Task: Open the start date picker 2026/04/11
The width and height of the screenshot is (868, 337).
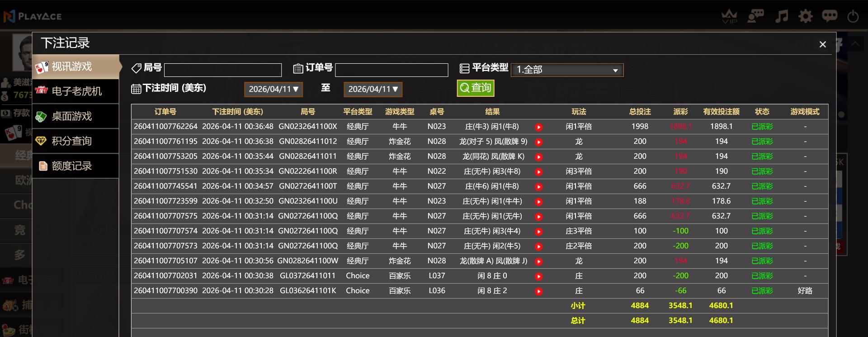Action: pyautogui.click(x=274, y=89)
